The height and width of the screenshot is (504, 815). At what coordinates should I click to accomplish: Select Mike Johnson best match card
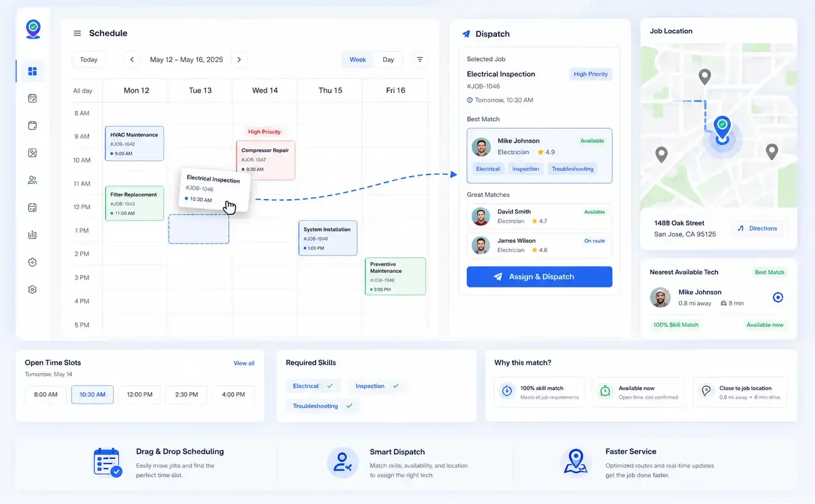coord(539,156)
